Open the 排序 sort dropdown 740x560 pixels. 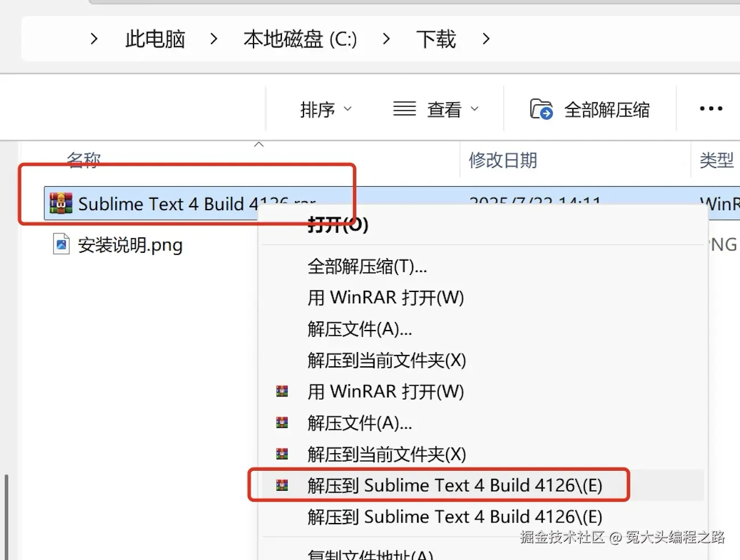point(327,110)
